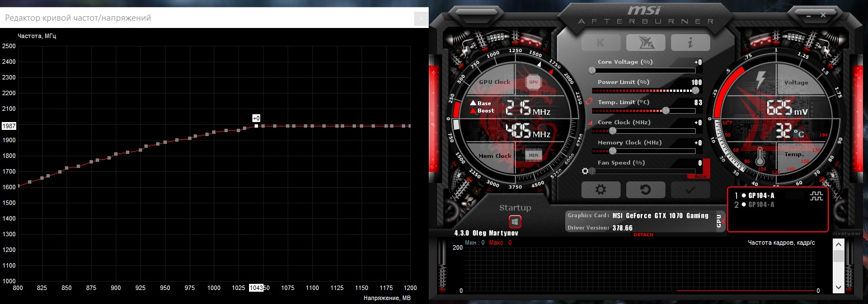The width and height of the screenshot is (868, 304).
Task: Click the Core Clock +0 value field
Action: pos(697,123)
